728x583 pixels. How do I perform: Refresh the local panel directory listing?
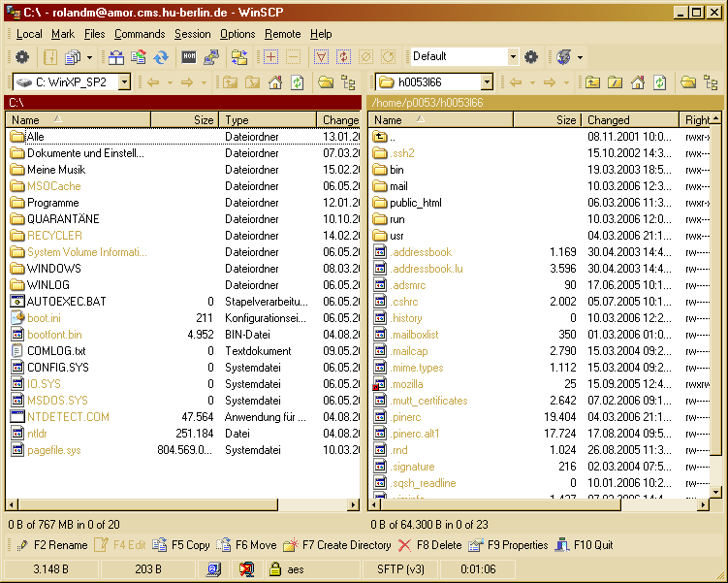[x=298, y=82]
